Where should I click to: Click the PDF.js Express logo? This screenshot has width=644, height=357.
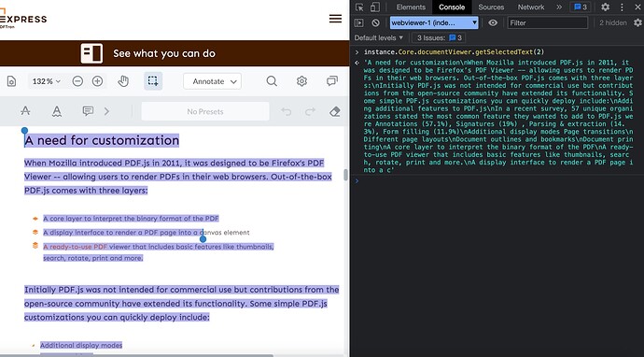[x=23, y=19]
